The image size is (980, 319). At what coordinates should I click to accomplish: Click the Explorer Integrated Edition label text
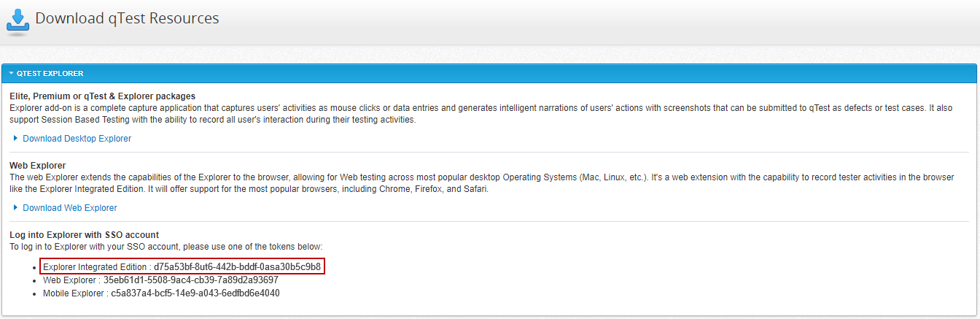(95, 267)
